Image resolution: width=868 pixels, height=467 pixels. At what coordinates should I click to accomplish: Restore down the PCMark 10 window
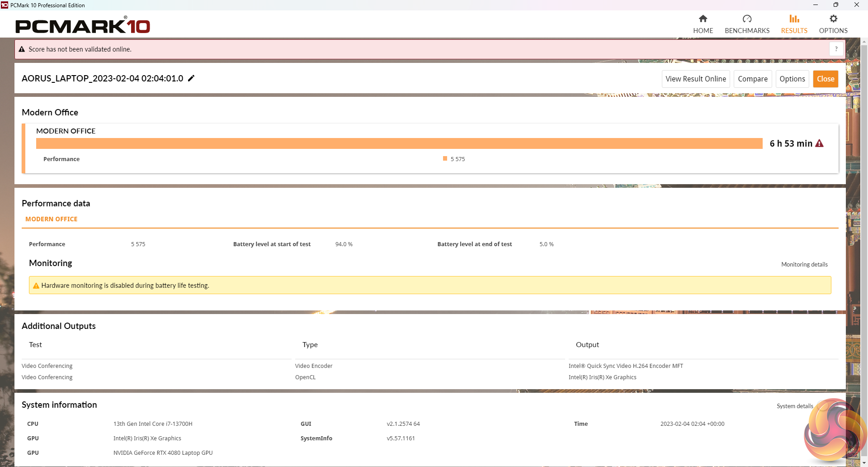tap(836, 5)
